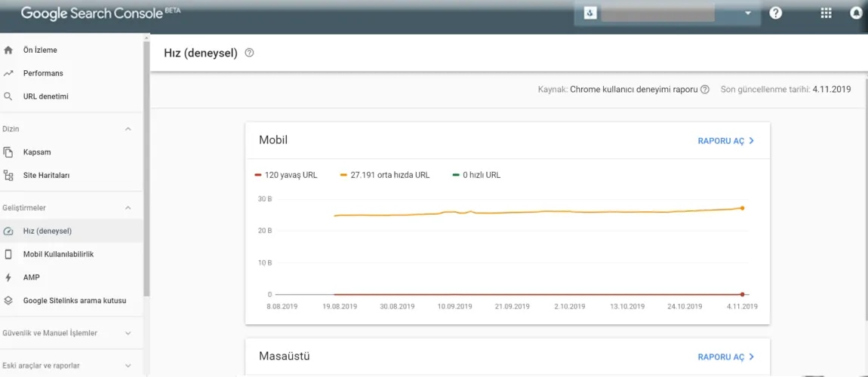Open notifications bell icon
868x377 pixels.
pyautogui.click(x=857, y=14)
